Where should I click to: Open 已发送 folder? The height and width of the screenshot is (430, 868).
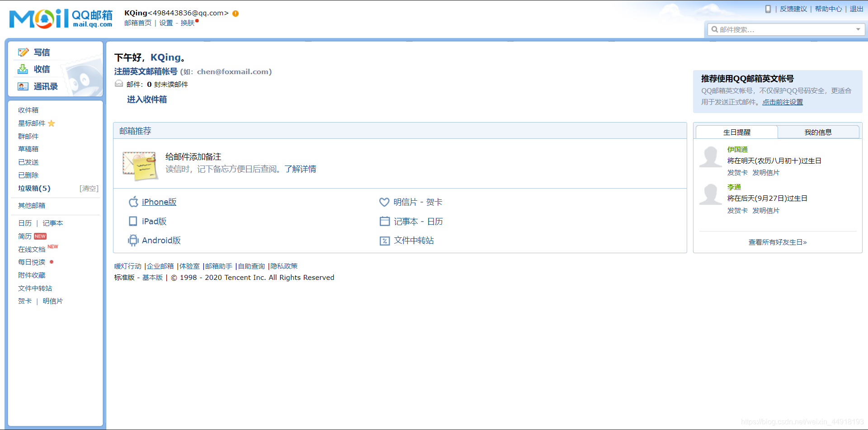(x=28, y=162)
